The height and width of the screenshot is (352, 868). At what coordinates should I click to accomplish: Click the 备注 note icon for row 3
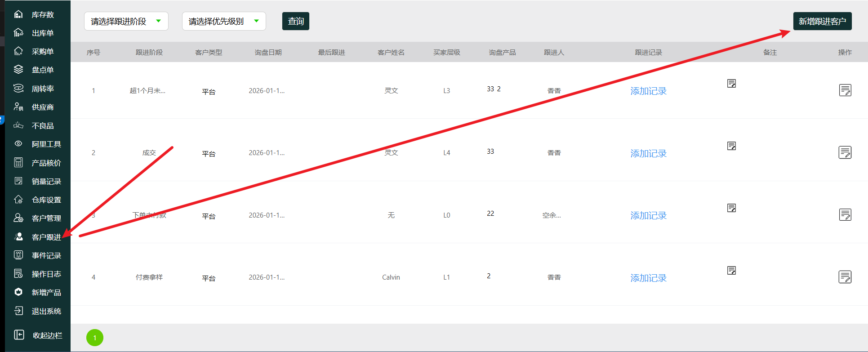731,208
